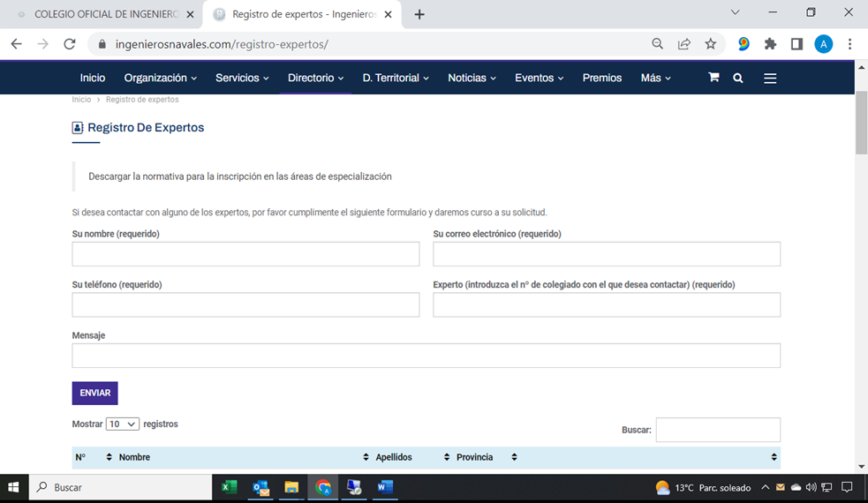Open File Explorer from taskbar
The image size is (868, 503).
pos(291,487)
